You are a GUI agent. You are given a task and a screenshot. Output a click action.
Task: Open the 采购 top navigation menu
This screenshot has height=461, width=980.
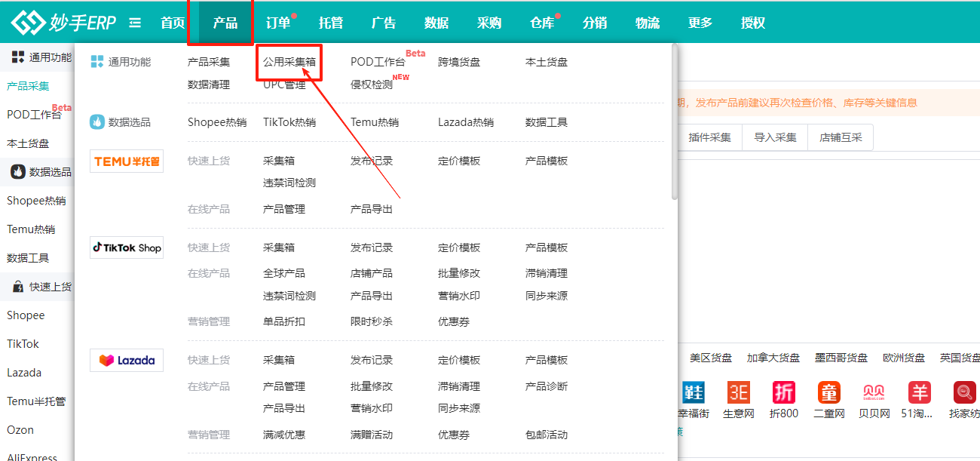(489, 23)
